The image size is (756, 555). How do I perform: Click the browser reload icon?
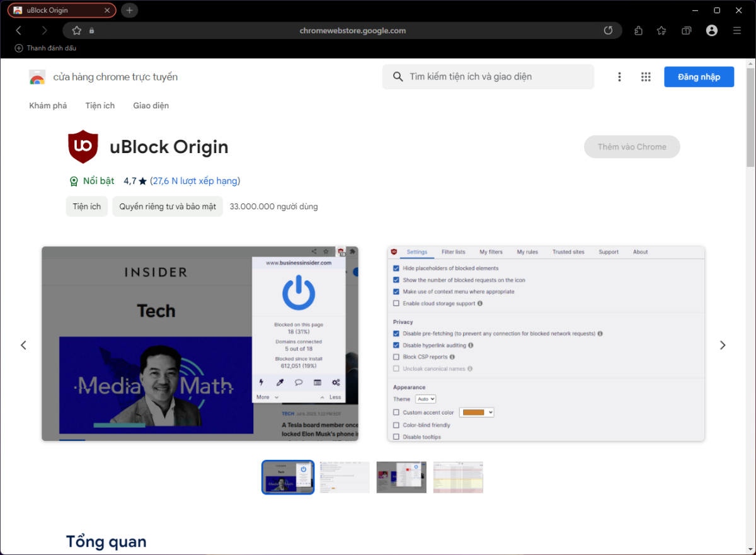(608, 30)
